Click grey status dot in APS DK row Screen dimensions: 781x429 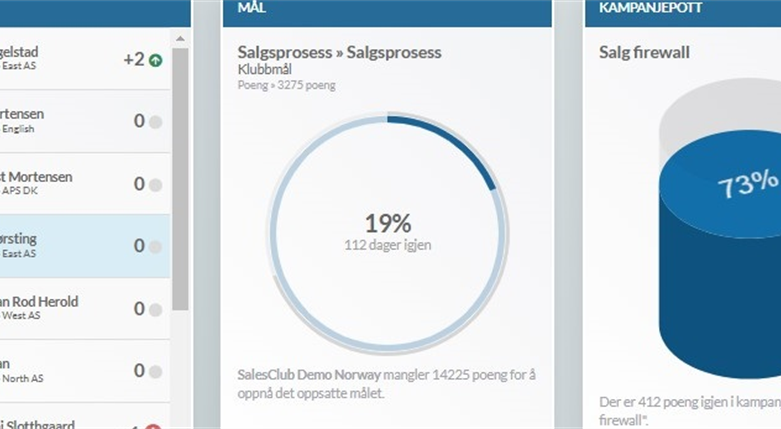(155, 185)
